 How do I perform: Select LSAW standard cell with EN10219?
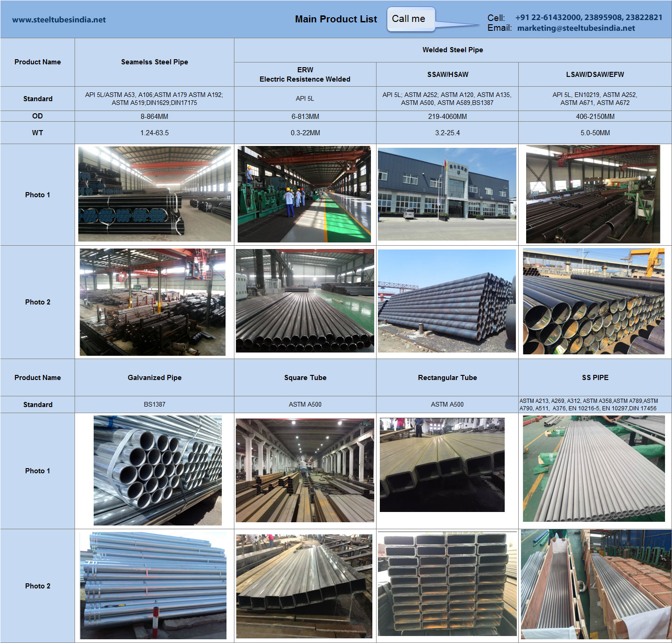(x=595, y=98)
